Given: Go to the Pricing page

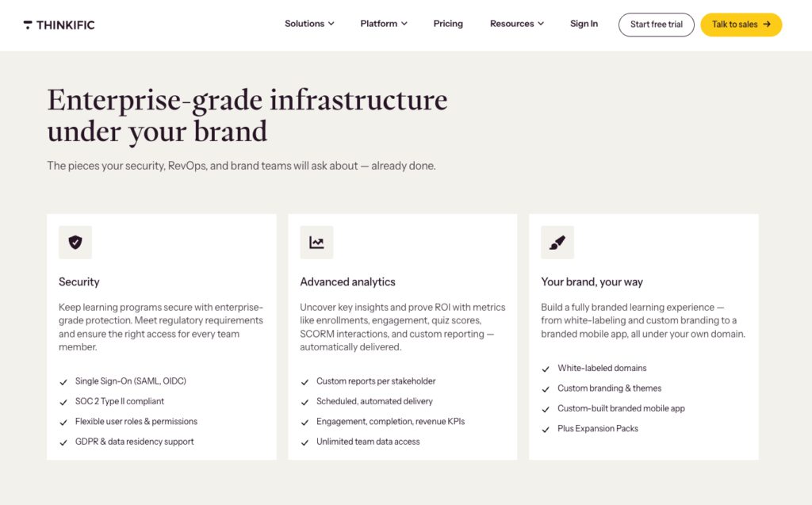Looking at the screenshot, I should click(x=448, y=24).
